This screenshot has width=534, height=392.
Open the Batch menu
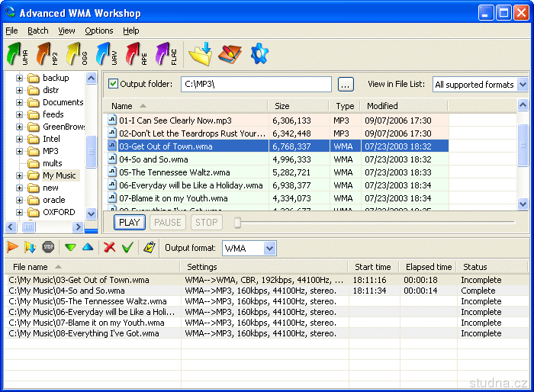tap(37, 31)
